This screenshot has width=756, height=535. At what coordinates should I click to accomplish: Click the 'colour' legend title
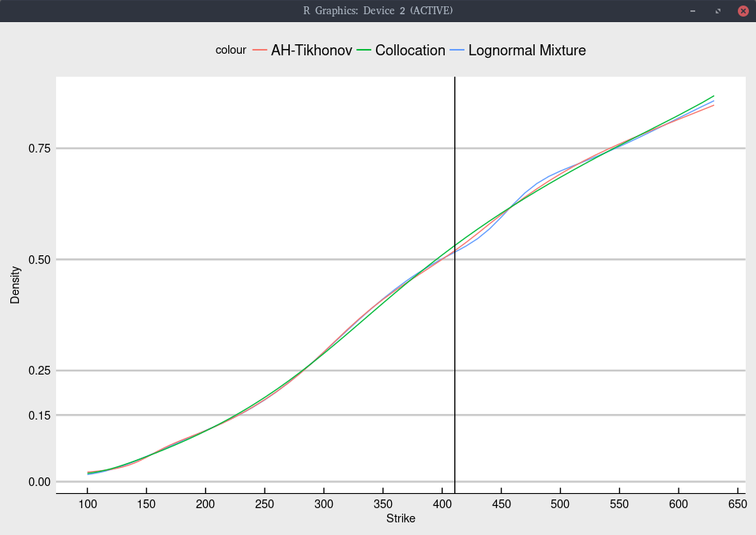point(231,50)
